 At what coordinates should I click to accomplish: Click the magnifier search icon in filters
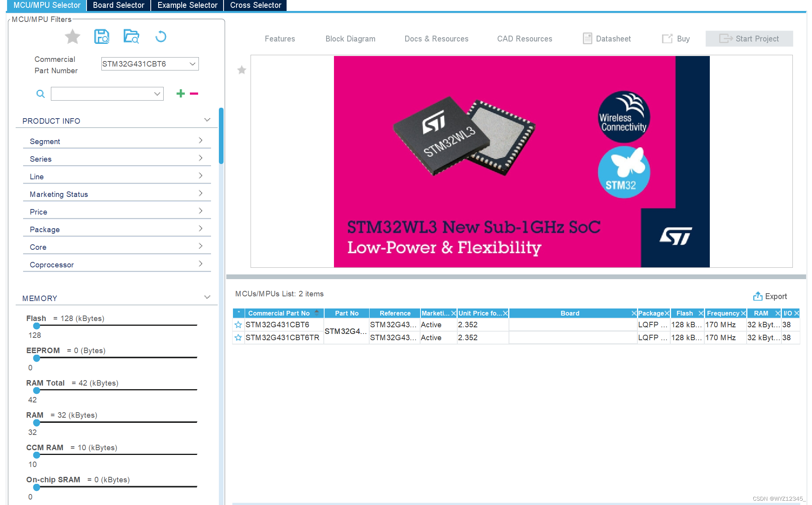tap(40, 94)
